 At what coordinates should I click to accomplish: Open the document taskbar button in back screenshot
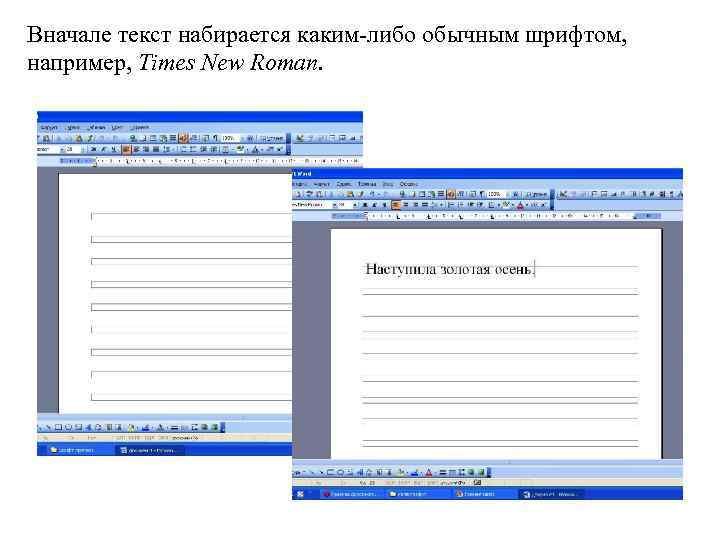pos(150,450)
